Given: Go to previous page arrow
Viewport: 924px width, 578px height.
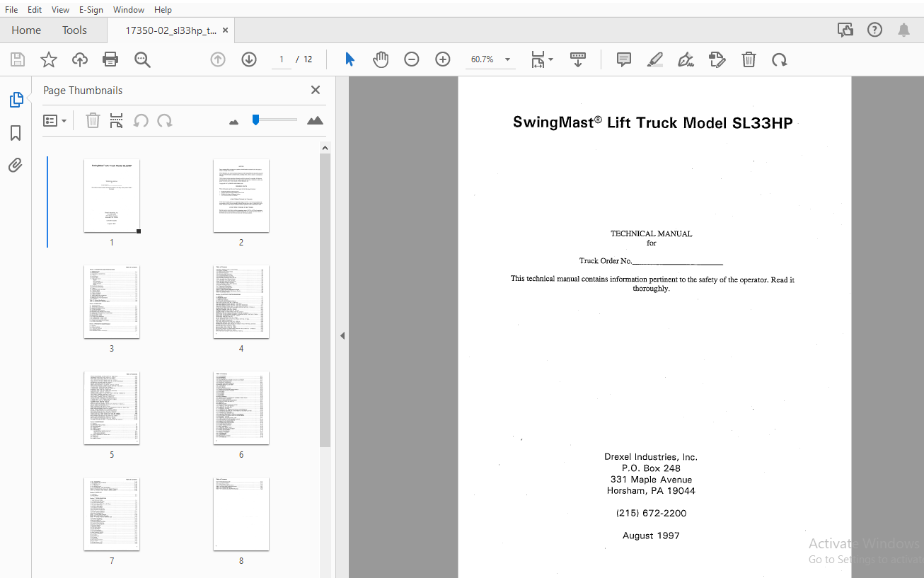Looking at the screenshot, I should click(218, 59).
